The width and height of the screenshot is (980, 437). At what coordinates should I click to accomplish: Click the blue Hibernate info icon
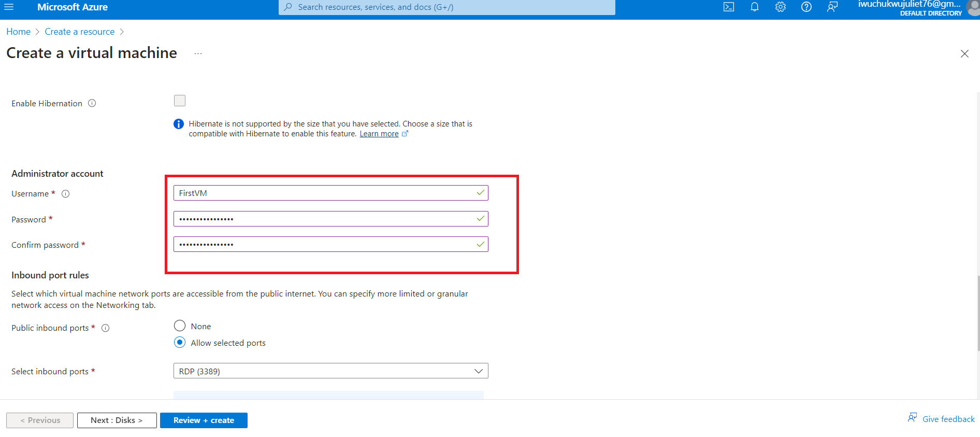click(179, 124)
